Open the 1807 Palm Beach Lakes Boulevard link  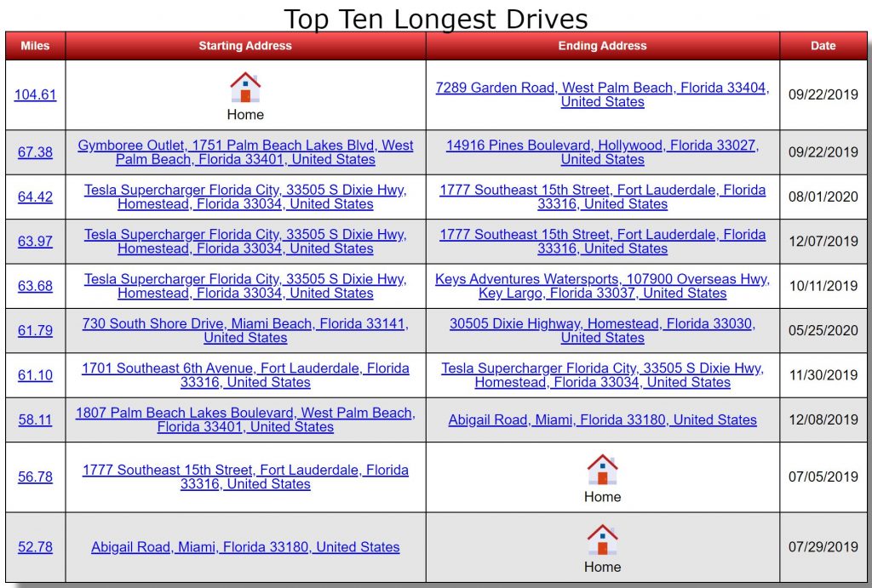click(x=245, y=420)
